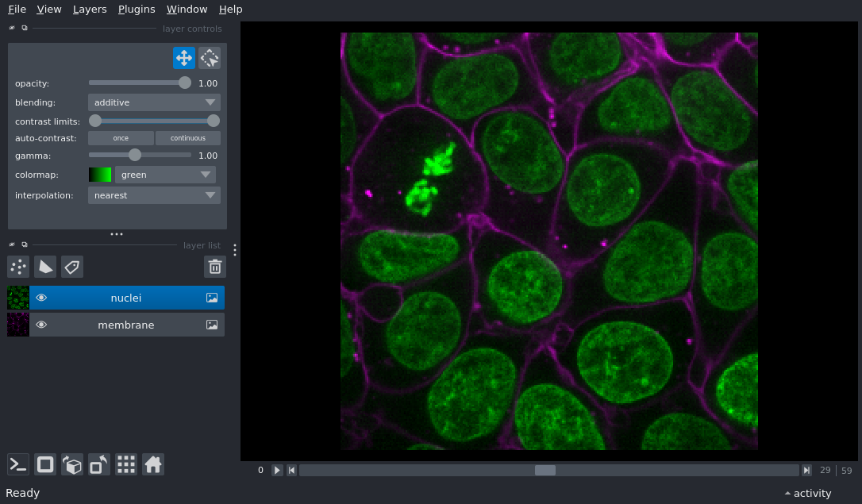Open the colormap dropdown

166,174
